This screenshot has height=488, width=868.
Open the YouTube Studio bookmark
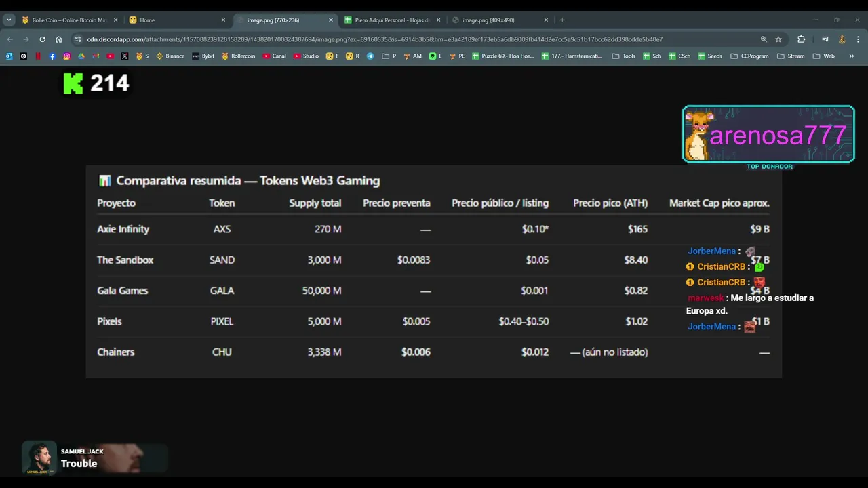coord(307,56)
